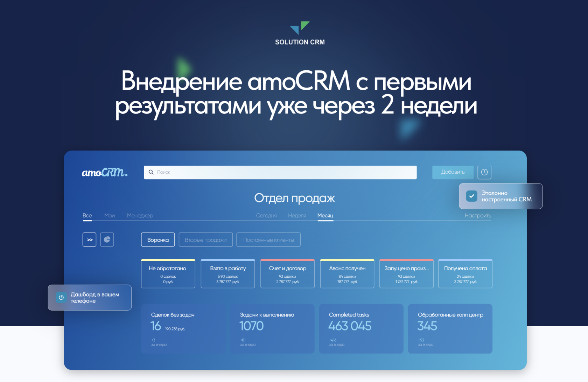The height and width of the screenshot is (382, 588).
Task: Open the Взято в работу stage card
Action: pyautogui.click(x=228, y=274)
